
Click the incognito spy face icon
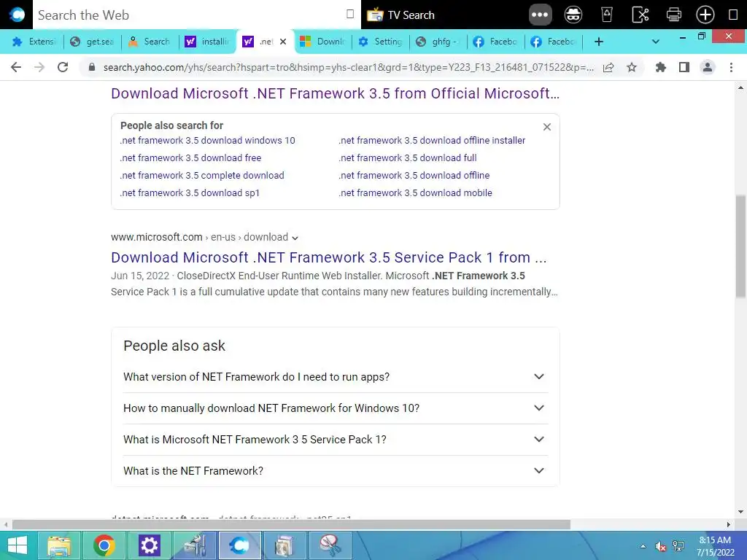573,15
